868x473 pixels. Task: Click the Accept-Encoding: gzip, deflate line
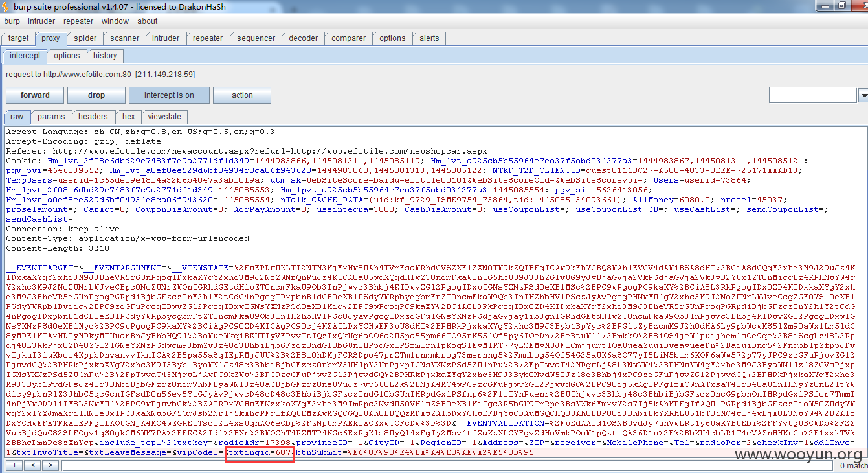point(83,141)
